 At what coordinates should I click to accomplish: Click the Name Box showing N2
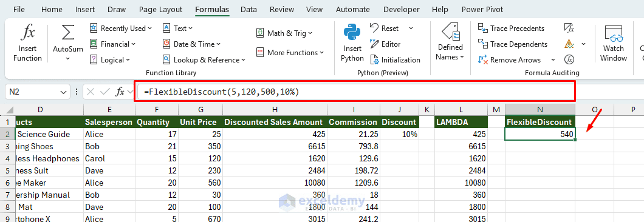tap(33, 92)
